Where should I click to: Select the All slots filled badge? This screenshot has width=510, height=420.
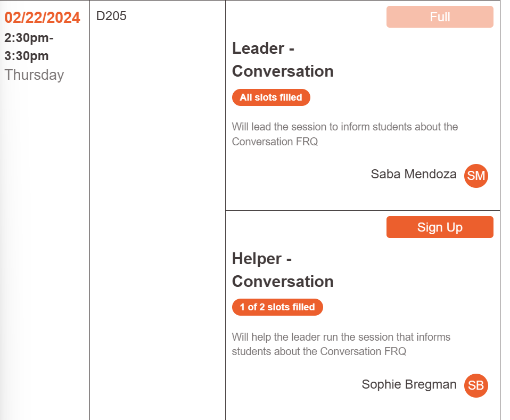click(x=271, y=97)
